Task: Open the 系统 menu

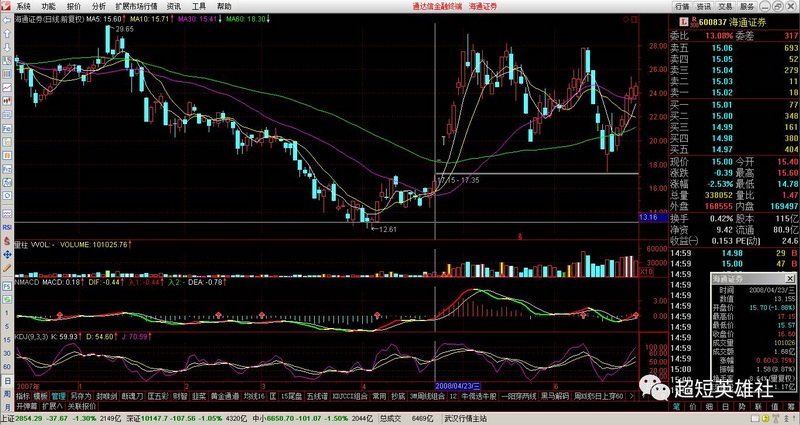Action: click(x=24, y=6)
